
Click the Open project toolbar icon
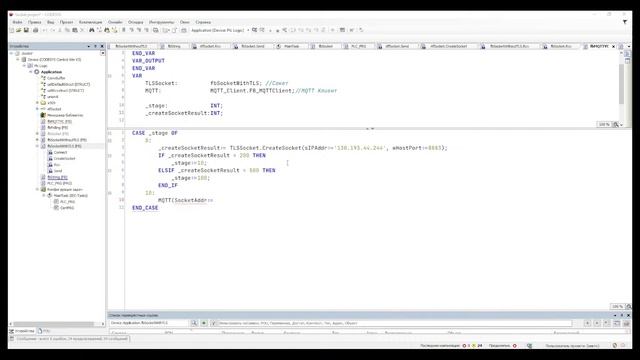(x=19, y=30)
